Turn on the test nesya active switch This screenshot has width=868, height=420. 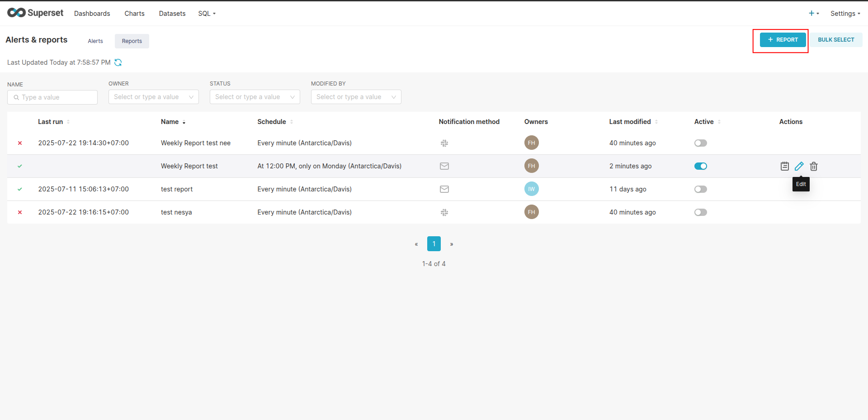pyautogui.click(x=700, y=212)
